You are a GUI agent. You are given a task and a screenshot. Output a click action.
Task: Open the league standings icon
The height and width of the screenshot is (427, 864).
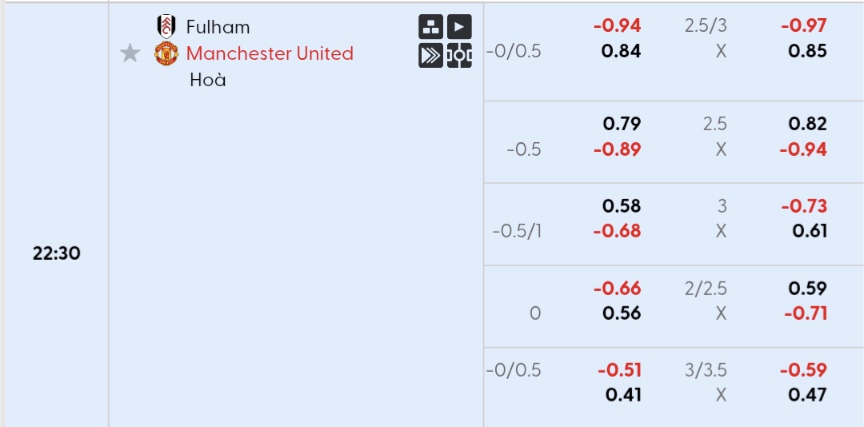point(430,26)
